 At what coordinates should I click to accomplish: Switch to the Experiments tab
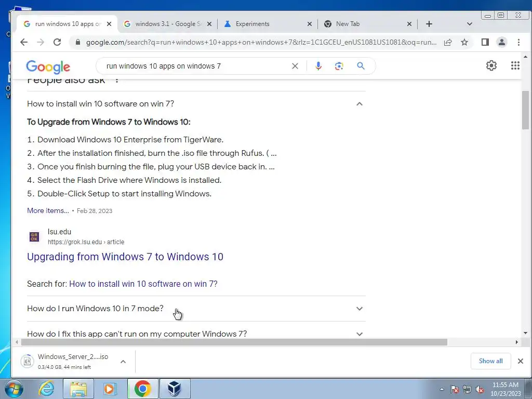coord(268,24)
